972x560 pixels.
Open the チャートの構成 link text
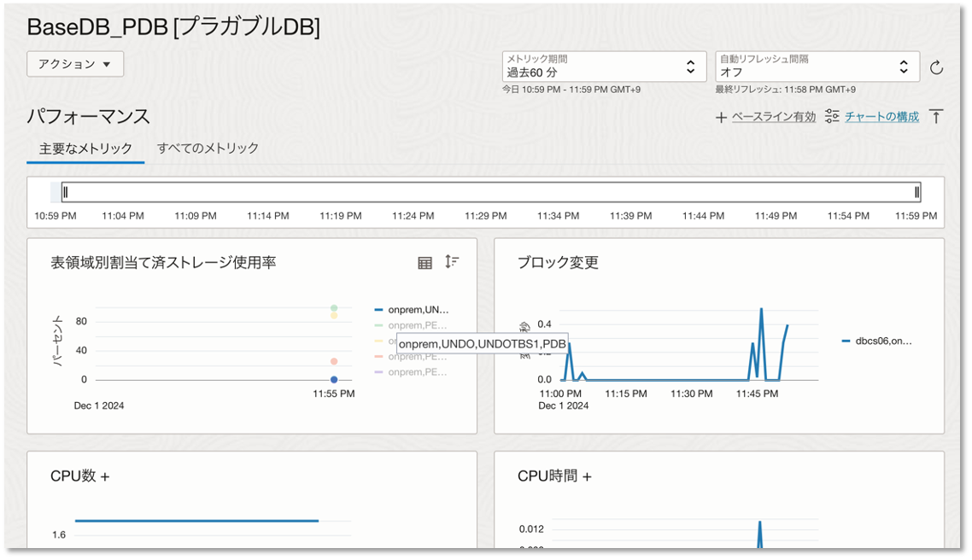tap(881, 117)
